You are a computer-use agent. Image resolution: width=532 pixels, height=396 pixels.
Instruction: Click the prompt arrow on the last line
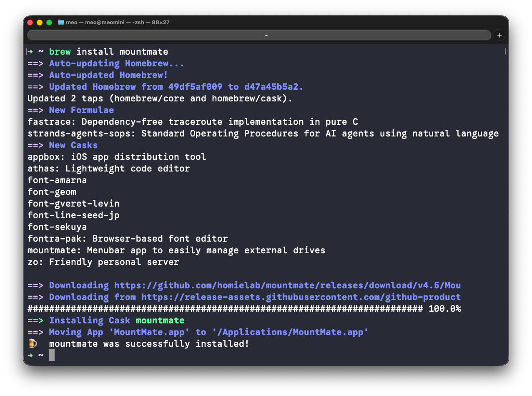click(30, 355)
